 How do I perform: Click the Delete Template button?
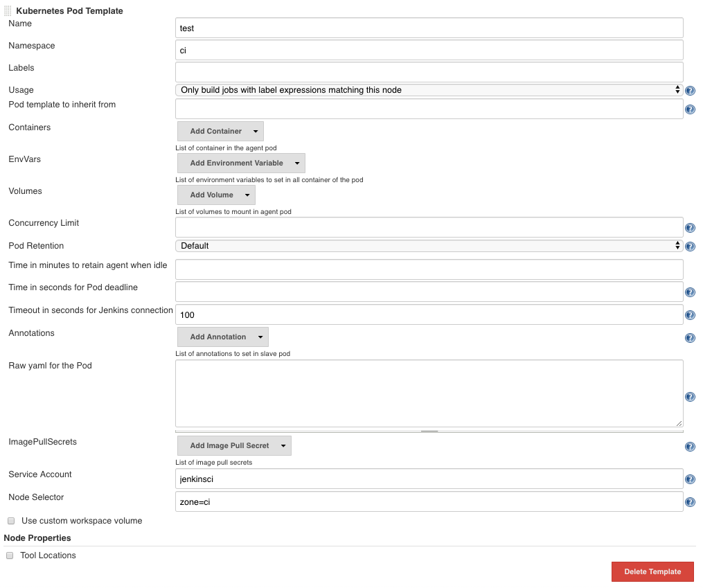click(x=652, y=572)
